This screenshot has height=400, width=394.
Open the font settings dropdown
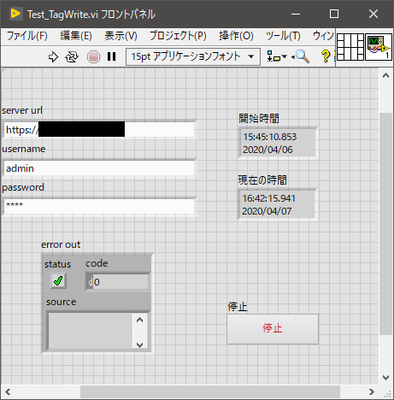coord(193,56)
